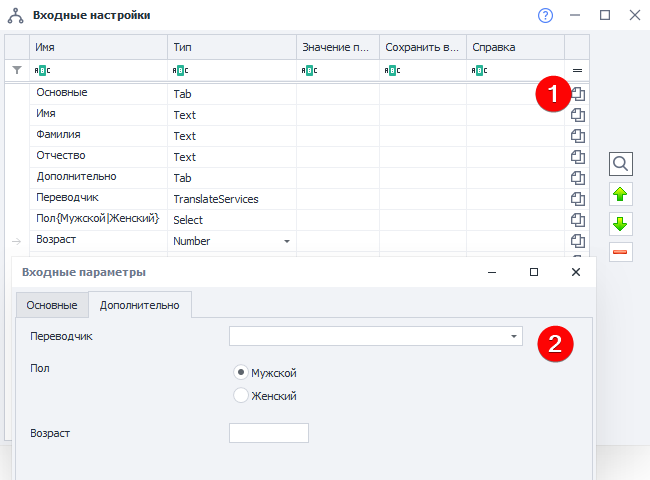Click the filter funnel icon in grid
The image size is (650, 480).
coord(16,70)
